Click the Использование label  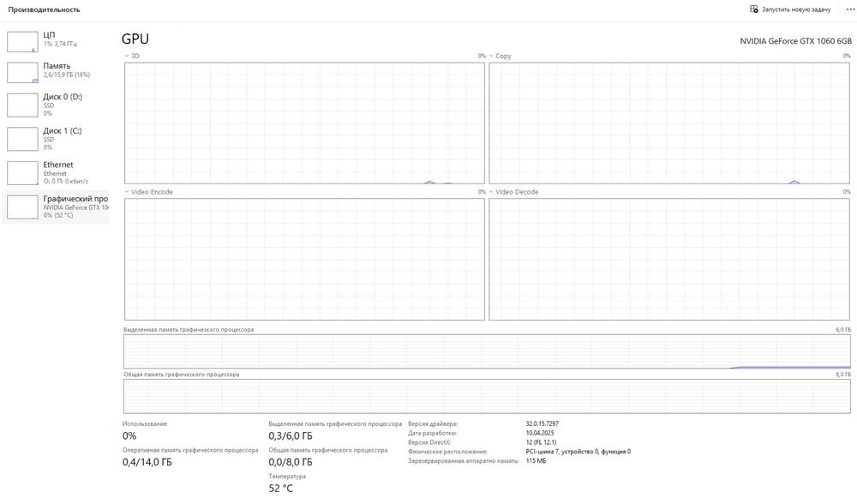click(145, 423)
